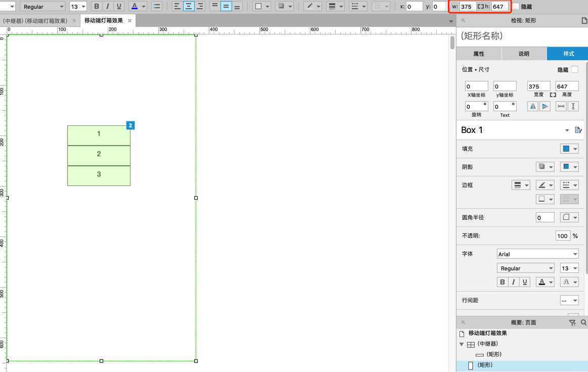Click the 不透明 opacity input field
This screenshot has height=372, width=588.
pos(563,236)
